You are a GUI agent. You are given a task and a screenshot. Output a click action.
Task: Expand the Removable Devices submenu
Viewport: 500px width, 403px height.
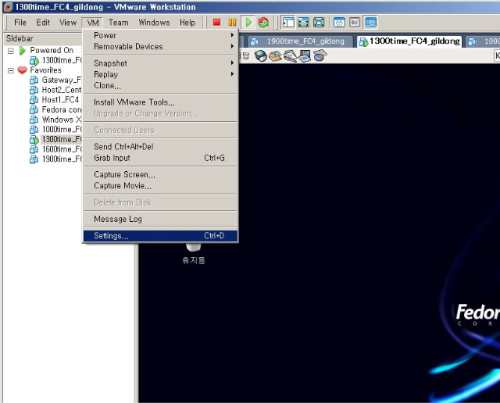click(x=160, y=46)
